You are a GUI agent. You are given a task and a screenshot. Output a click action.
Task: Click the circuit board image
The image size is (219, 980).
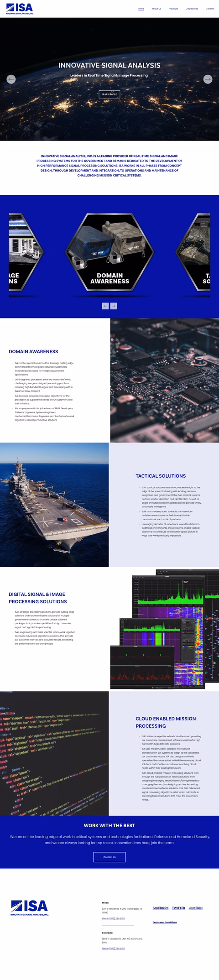click(164, 380)
